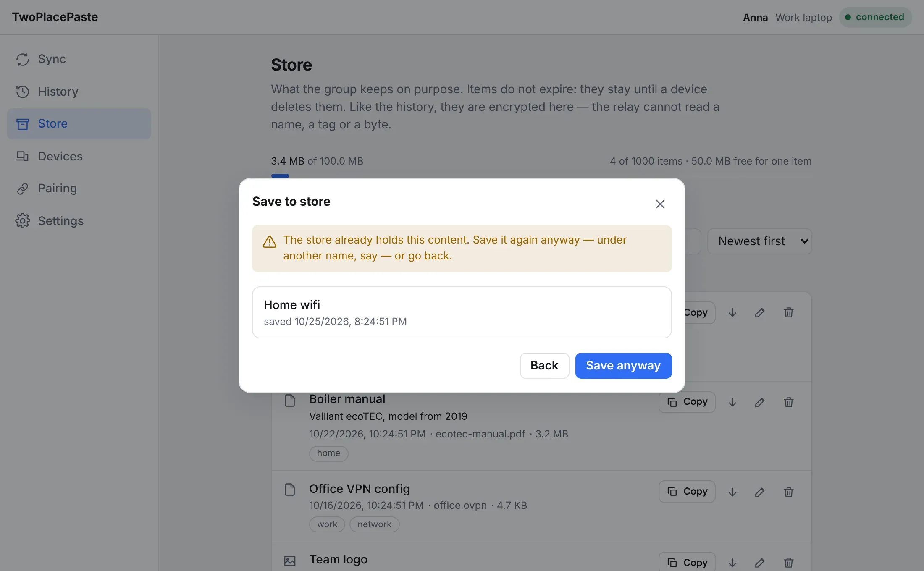Click the Anna user name
Image resolution: width=924 pixels, height=571 pixels.
[755, 18]
